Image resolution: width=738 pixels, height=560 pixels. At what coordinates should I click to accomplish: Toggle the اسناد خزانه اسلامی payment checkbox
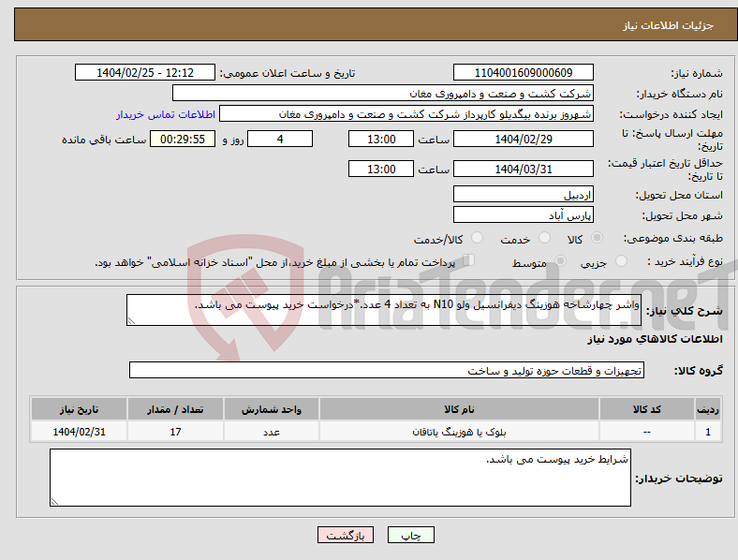point(468,260)
